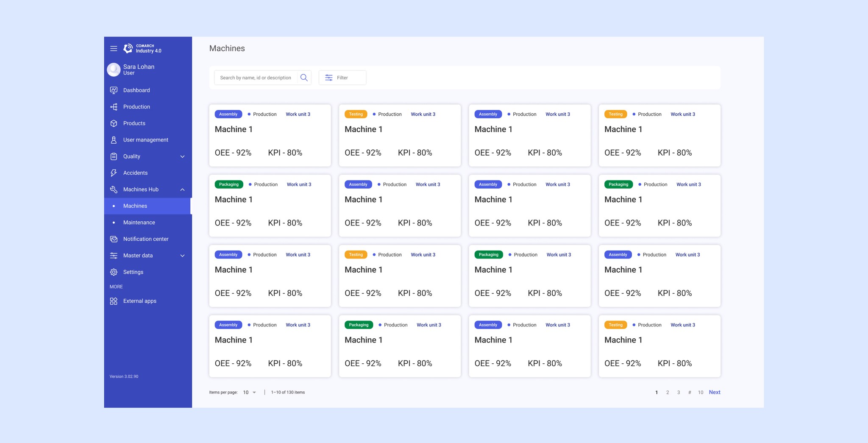Expand the Quality submenu chevron
868x443 pixels.
pos(183,156)
